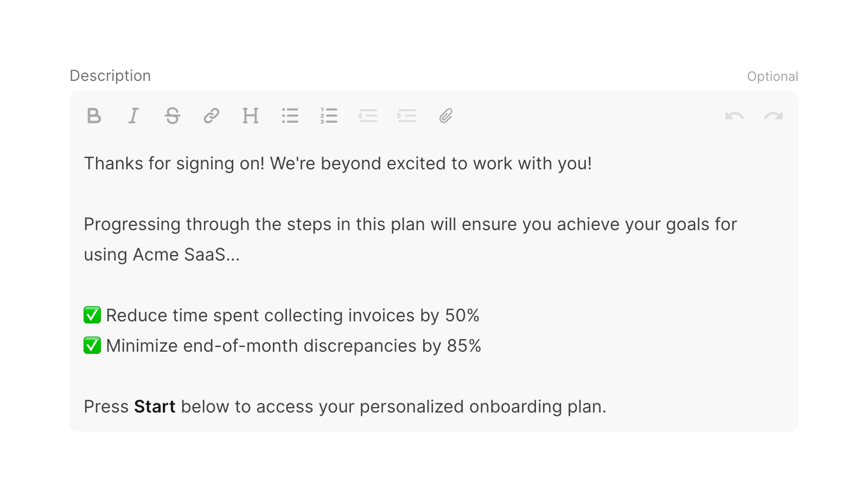Place cursor in the 'Thanks for signing on' line
This screenshot has width=868, height=501.
(x=337, y=163)
